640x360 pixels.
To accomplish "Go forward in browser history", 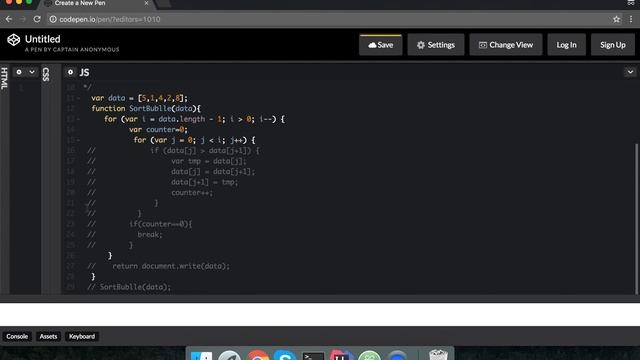I will tap(22, 19).
